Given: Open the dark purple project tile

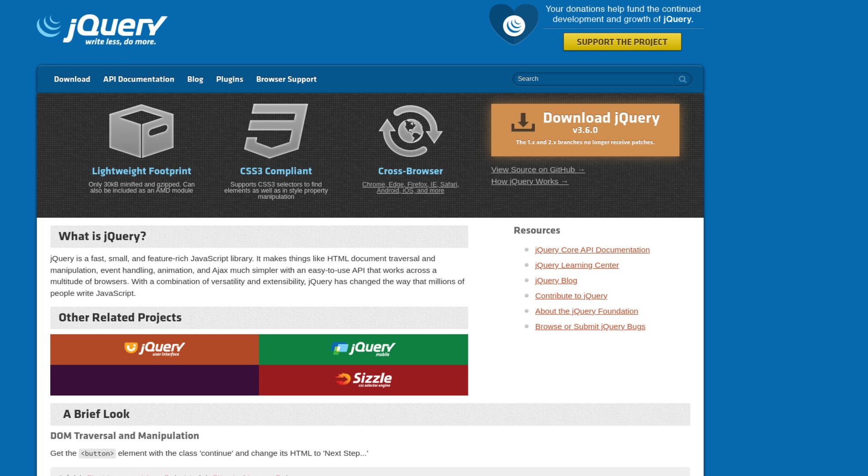Looking at the screenshot, I should tap(155, 380).
